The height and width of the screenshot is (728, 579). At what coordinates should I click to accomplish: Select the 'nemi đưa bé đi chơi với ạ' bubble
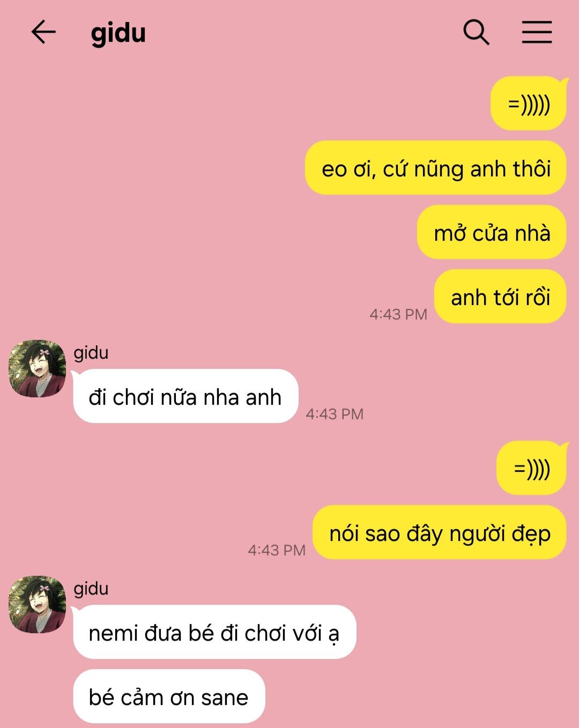tap(214, 632)
